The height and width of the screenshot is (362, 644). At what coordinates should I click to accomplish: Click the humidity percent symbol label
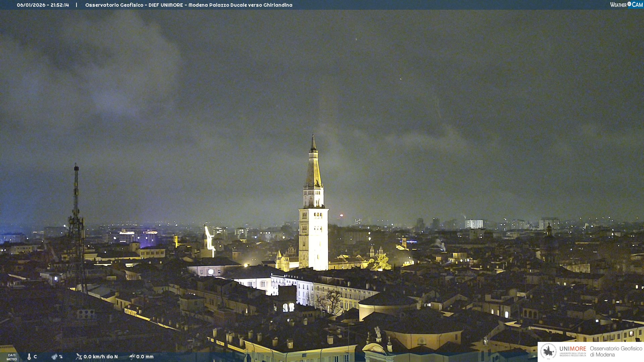pos(61,357)
